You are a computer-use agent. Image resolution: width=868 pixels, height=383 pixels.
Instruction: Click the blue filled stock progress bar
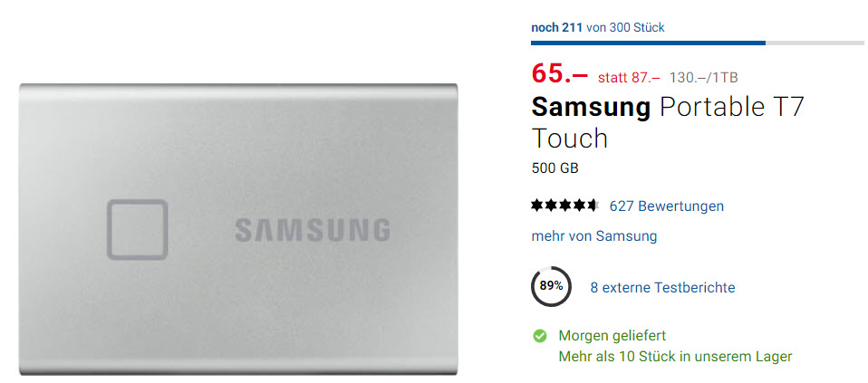[648, 43]
